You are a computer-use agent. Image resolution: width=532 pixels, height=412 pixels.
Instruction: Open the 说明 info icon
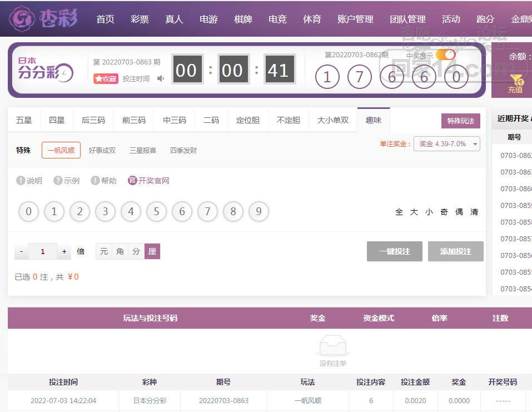click(x=21, y=181)
